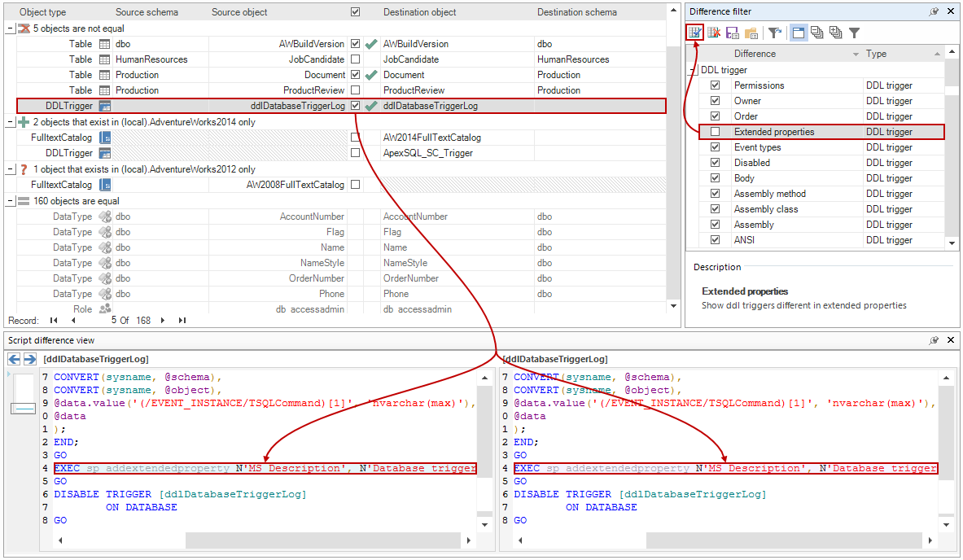Image resolution: width=963 pixels, height=560 pixels.
Task: Click the reset filter icon
Action: (x=775, y=32)
